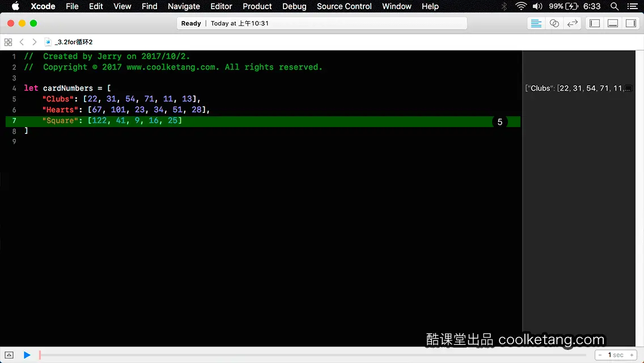Toggle the Debug area panel
The image size is (644, 363).
coord(613,23)
